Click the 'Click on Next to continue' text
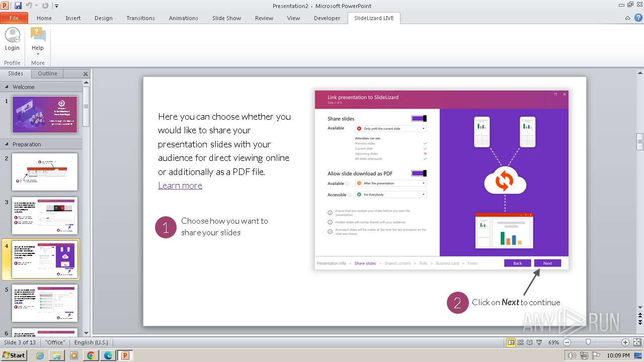644x362 pixels. point(516,302)
